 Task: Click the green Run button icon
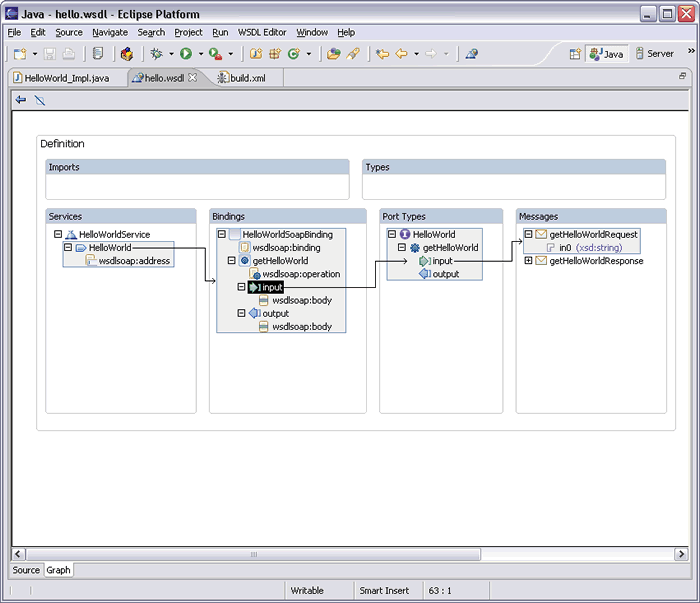[x=186, y=54]
